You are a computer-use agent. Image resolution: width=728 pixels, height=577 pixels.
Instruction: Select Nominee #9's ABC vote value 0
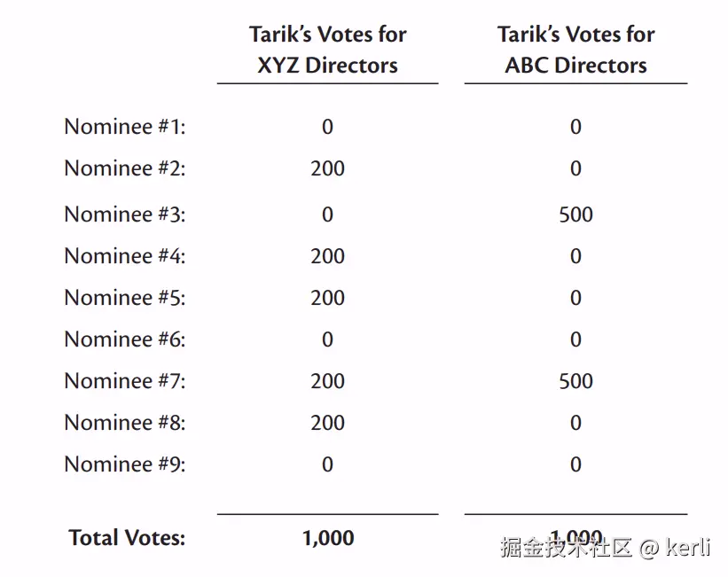click(x=575, y=464)
